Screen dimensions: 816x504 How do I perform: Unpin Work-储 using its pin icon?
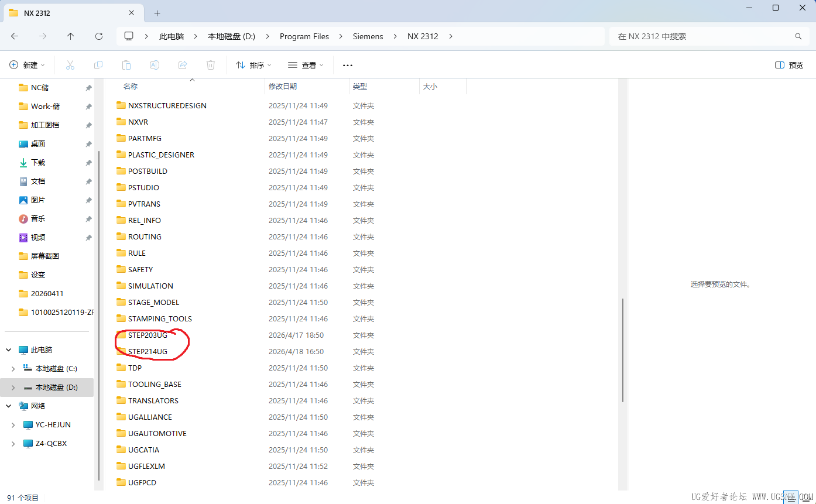tap(88, 107)
